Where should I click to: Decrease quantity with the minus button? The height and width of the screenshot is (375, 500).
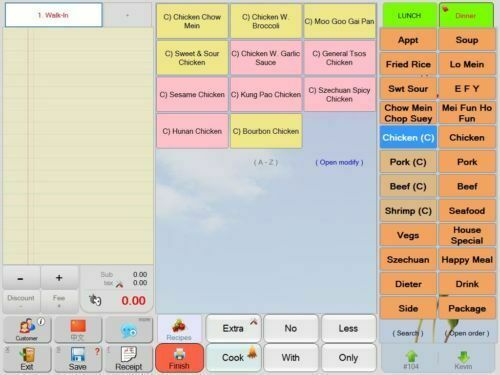point(21,278)
